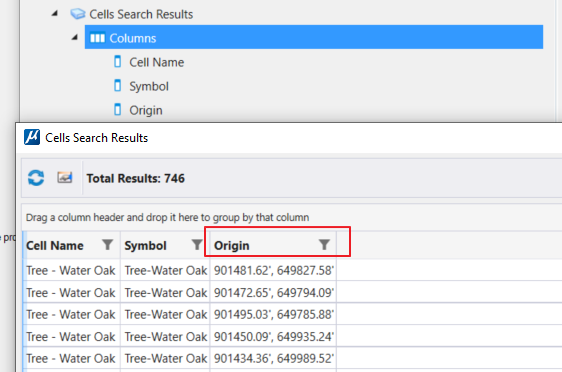Click the Cells Search Results tree icon
The image size is (562, 372).
[x=77, y=14]
